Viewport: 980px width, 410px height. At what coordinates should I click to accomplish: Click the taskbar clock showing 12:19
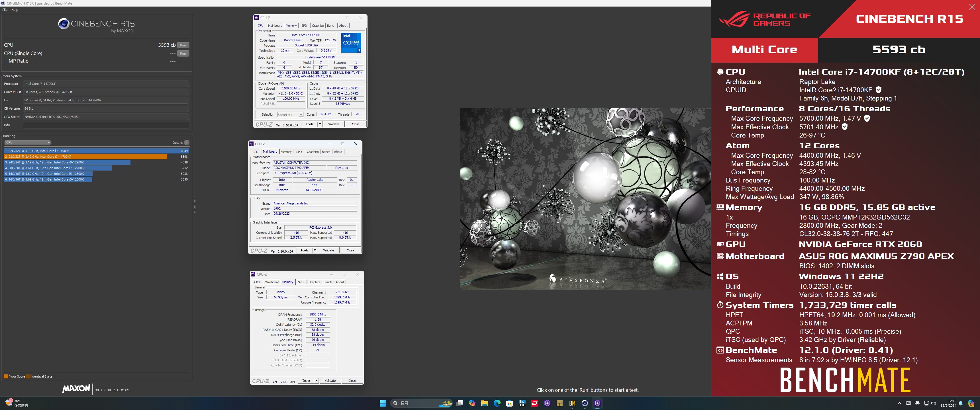pyautogui.click(x=948, y=403)
